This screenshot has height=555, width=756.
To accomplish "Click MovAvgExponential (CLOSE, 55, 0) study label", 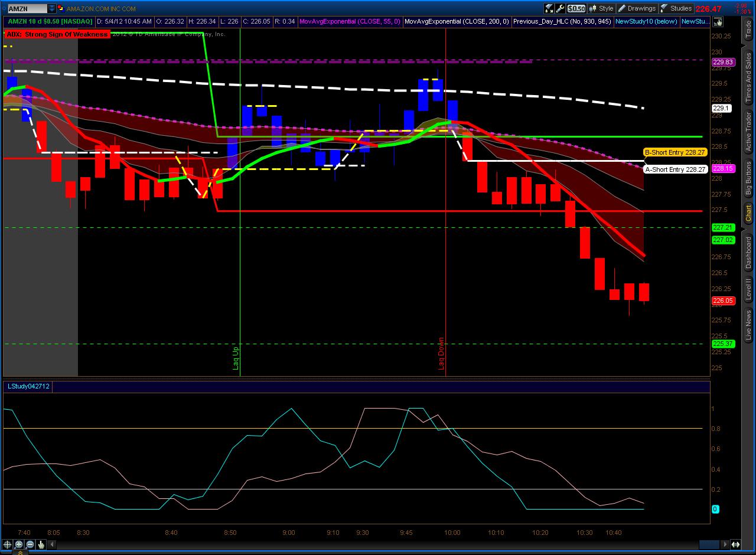I will [350, 21].
